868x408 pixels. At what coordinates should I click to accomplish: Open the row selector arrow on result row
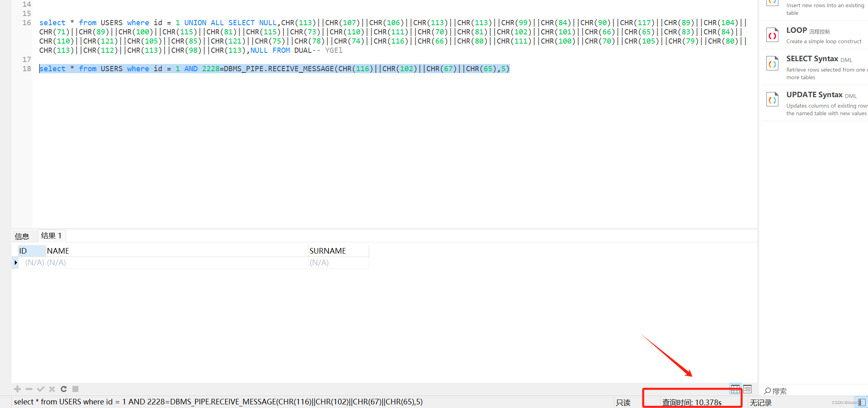coord(15,262)
